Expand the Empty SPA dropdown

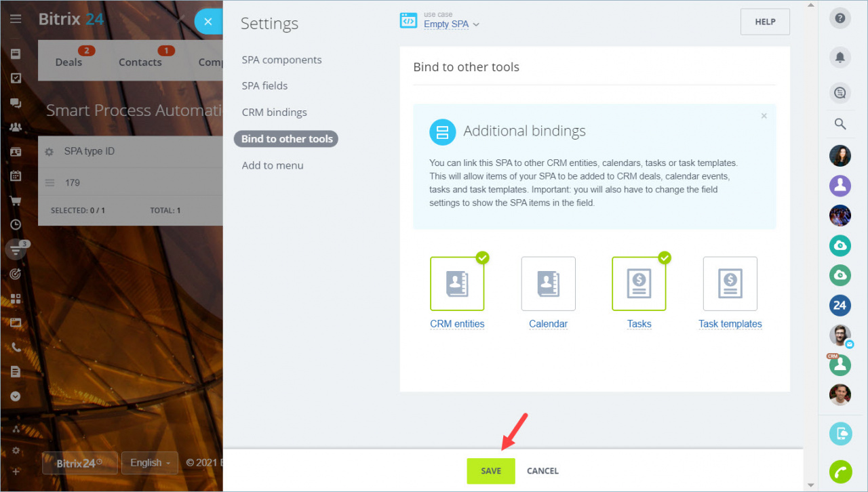[452, 24]
